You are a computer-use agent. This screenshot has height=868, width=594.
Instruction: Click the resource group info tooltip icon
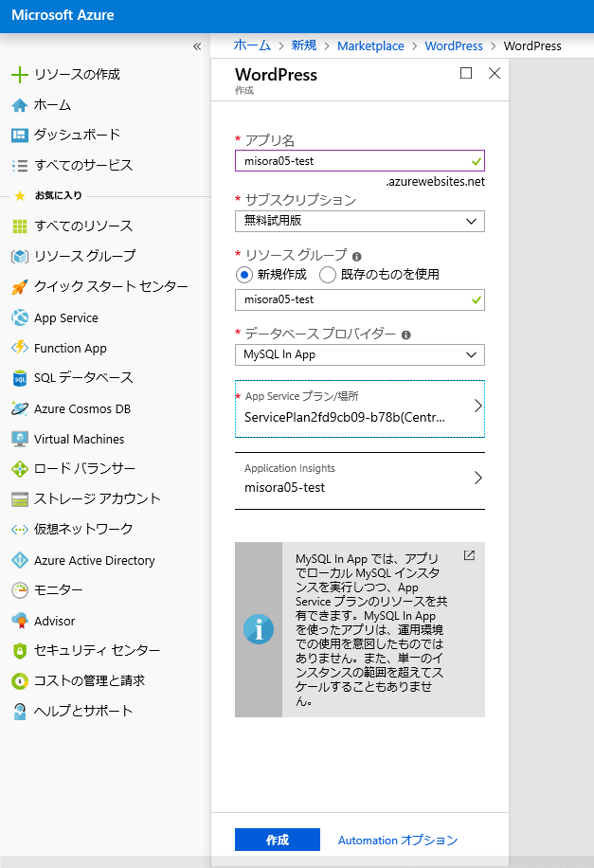[x=356, y=257]
